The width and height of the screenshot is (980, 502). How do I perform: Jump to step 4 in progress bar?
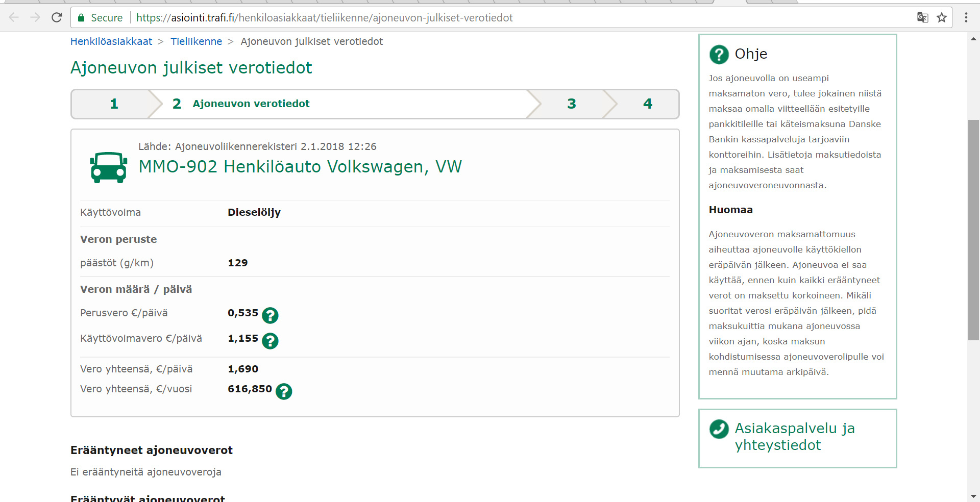pyautogui.click(x=647, y=104)
